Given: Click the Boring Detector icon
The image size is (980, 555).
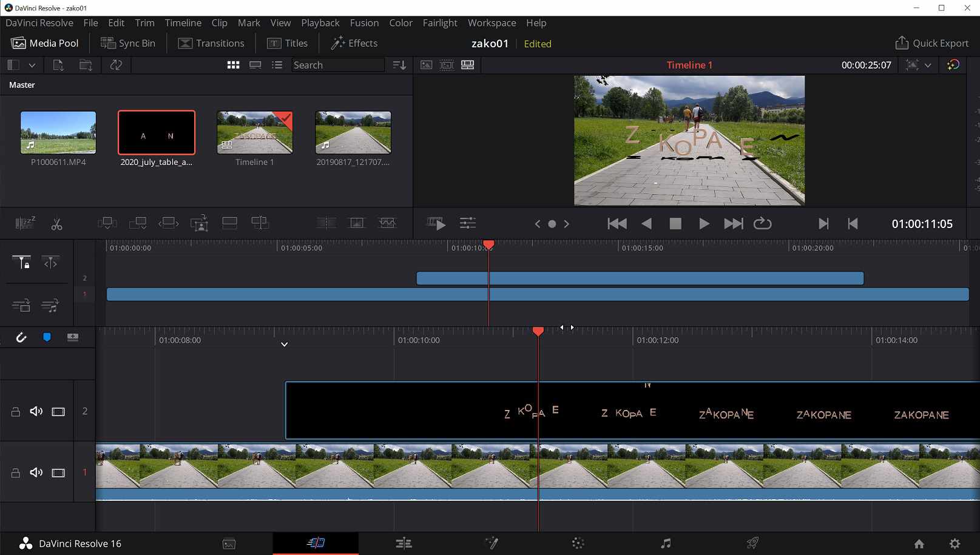Looking at the screenshot, I should click(25, 224).
